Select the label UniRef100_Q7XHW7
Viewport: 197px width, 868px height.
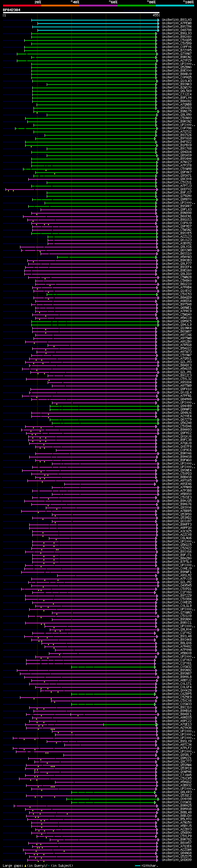(x=177, y=54)
